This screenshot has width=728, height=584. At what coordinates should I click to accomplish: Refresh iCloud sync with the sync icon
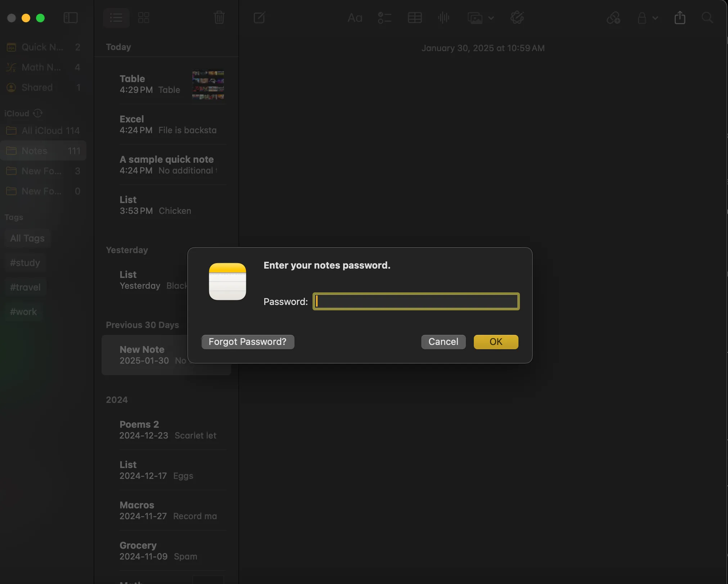click(x=37, y=113)
